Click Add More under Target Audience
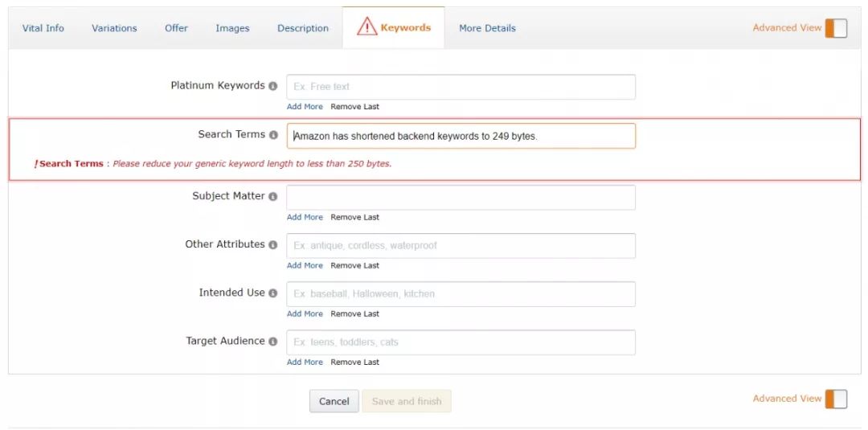The image size is (868, 430). click(305, 362)
